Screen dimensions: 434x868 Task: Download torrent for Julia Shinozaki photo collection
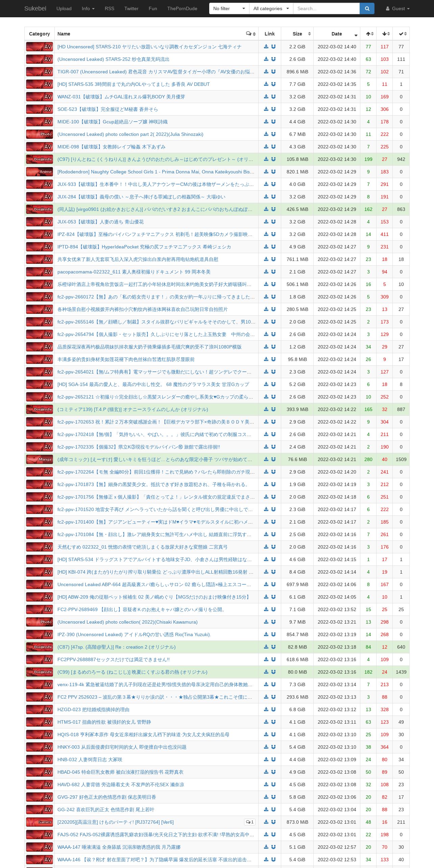266,134
